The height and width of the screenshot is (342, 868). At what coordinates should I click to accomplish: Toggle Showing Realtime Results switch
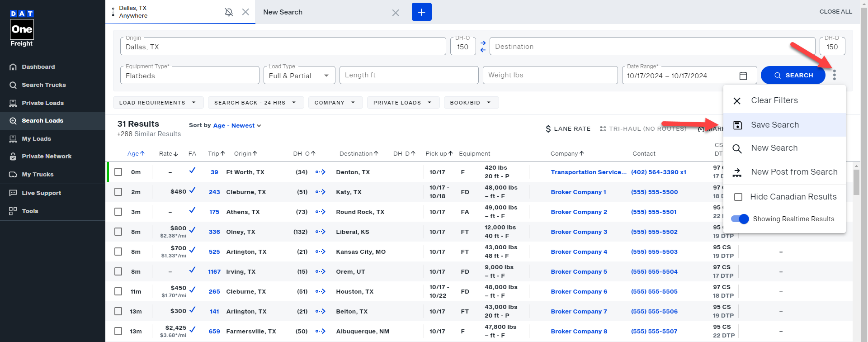740,219
